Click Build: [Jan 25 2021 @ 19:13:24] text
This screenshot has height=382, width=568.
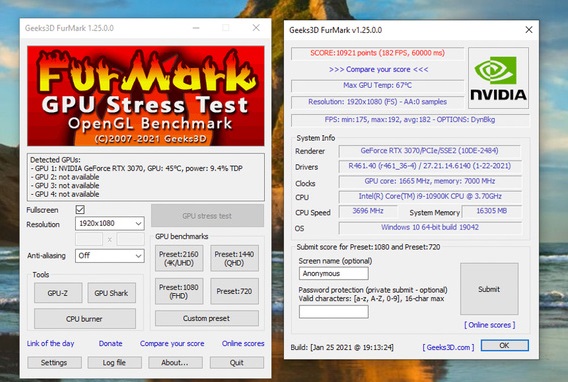point(342,347)
